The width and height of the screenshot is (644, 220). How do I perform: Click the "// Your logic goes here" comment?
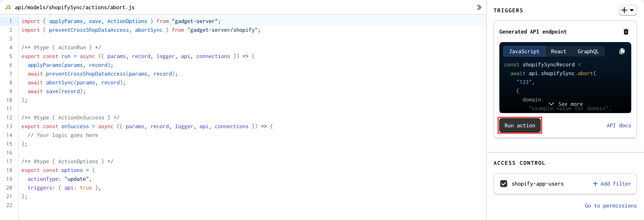[x=63, y=135]
